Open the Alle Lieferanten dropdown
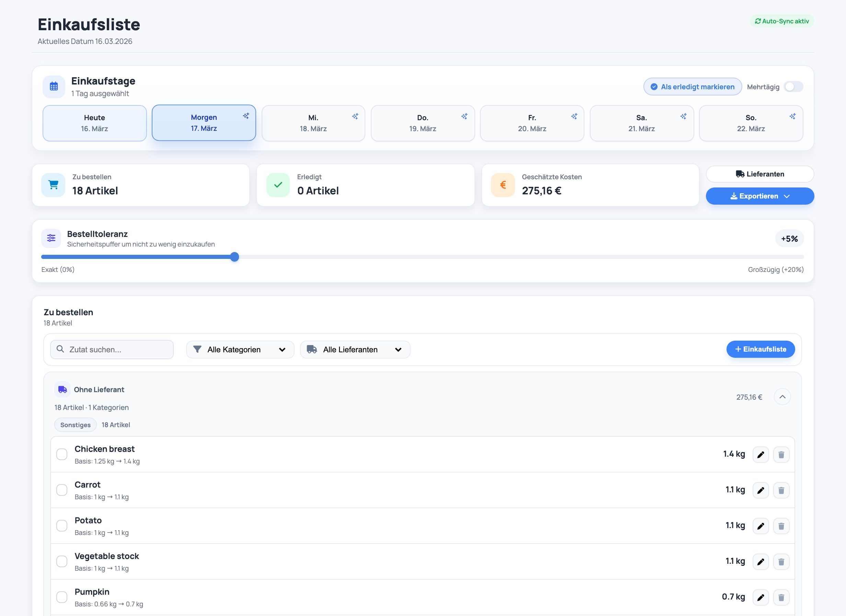This screenshot has height=616, width=846. pyautogui.click(x=355, y=350)
